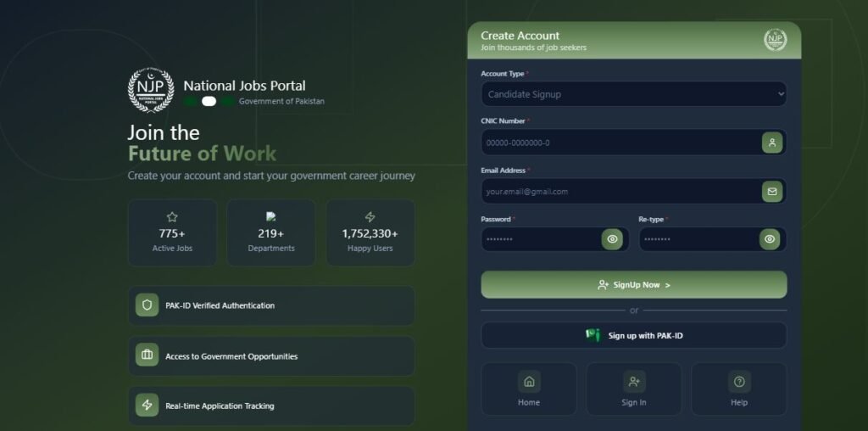This screenshot has width=868, height=431.
Task: Click the 219+ Departments stat card
Action: pyautogui.click(x=270, y=232)
